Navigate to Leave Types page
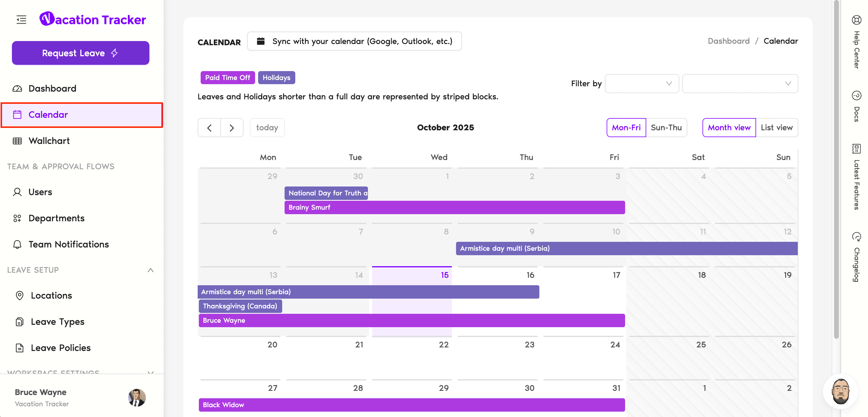Screen dimensions: 868x417 click(58, 322)
